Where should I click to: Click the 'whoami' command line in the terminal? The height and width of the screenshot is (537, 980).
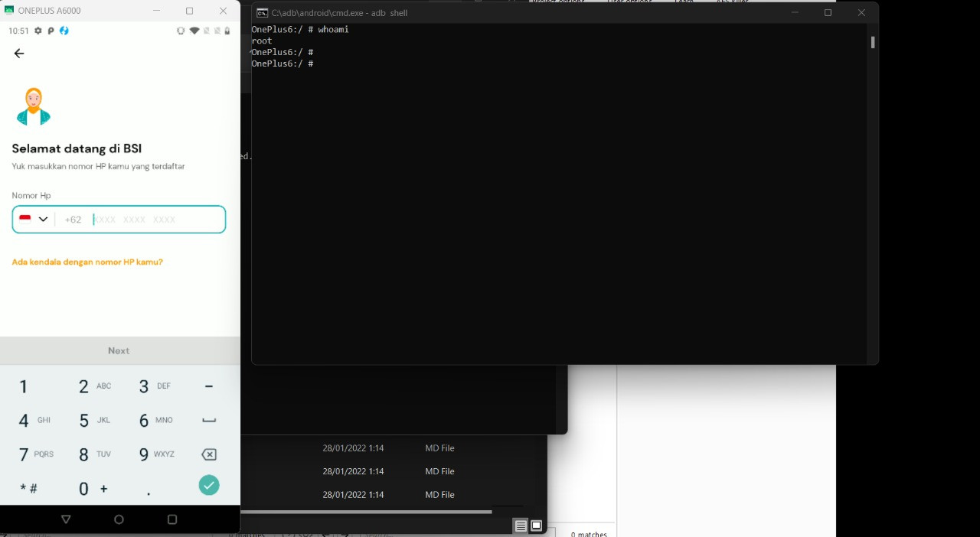tap(300, 29)
